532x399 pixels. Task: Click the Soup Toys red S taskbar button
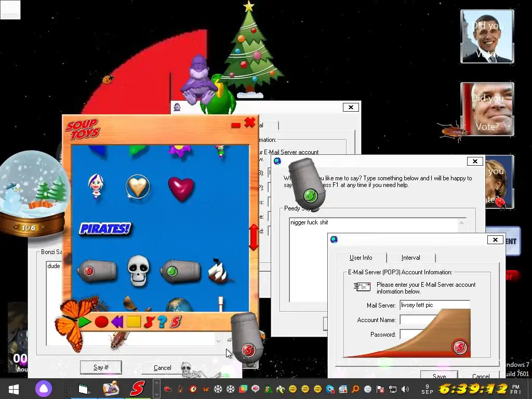tap(137, 389)
